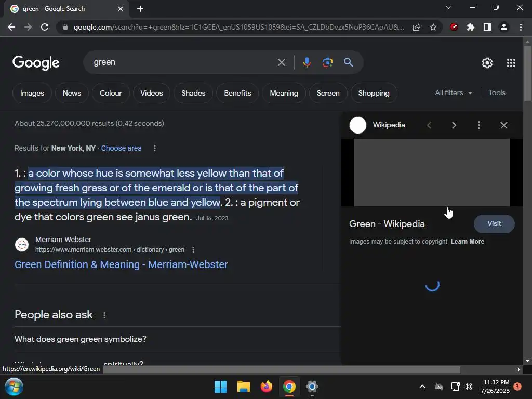532x399 pixels.
Task: Open Green Definition & Meaning - Merriam-Webster
Action: coord(121,264)
